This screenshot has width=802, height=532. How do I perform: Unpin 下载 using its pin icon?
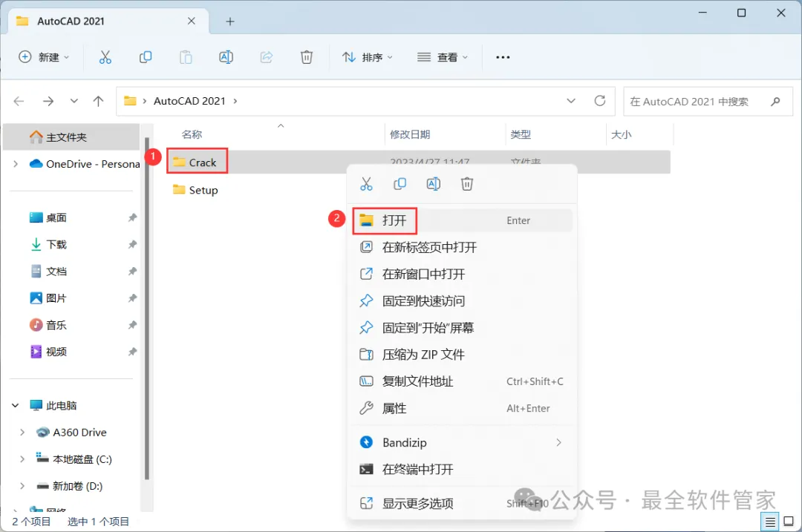[132, 244]
